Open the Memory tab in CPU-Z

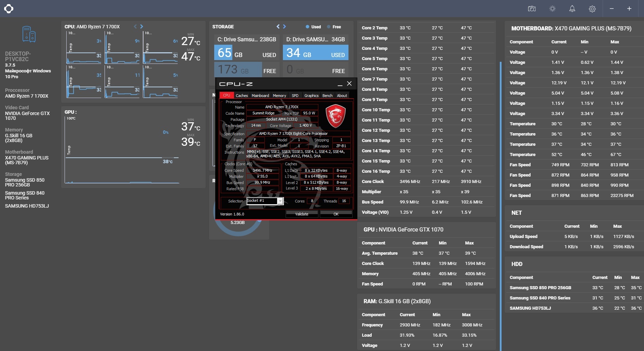pyautogui.click(x=279, y=96)
